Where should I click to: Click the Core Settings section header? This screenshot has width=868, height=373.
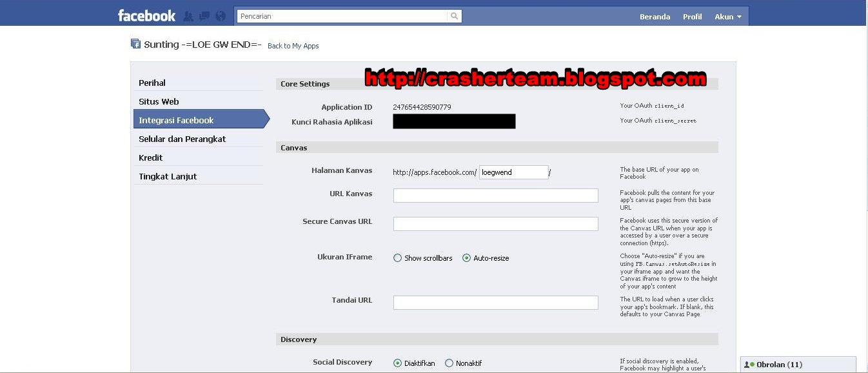tap(497, 84)
